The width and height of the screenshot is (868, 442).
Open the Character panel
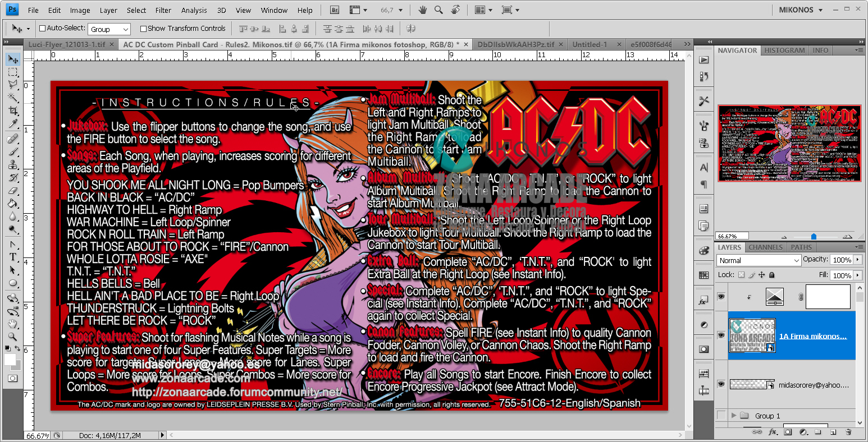703,167
